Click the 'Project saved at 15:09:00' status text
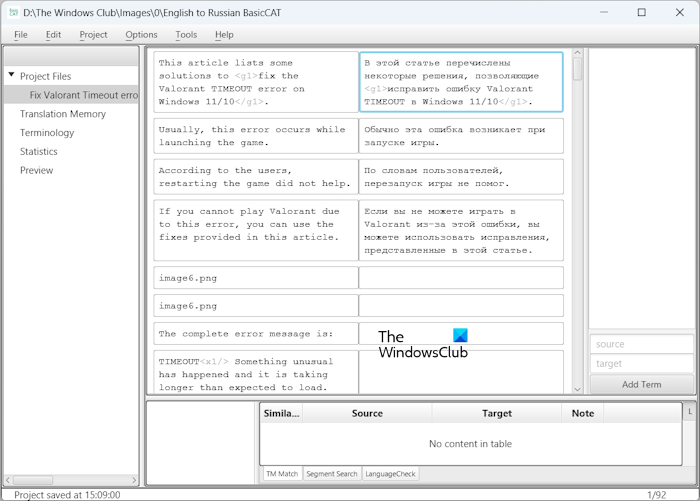 click(x=67, y=495)
